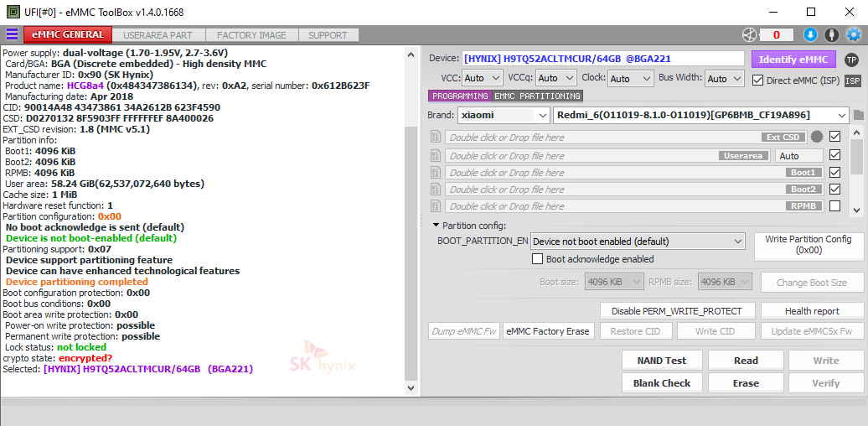Open the Bus Width dropdown
Screen dimensions: 868x426
click(x=725, y=78)
